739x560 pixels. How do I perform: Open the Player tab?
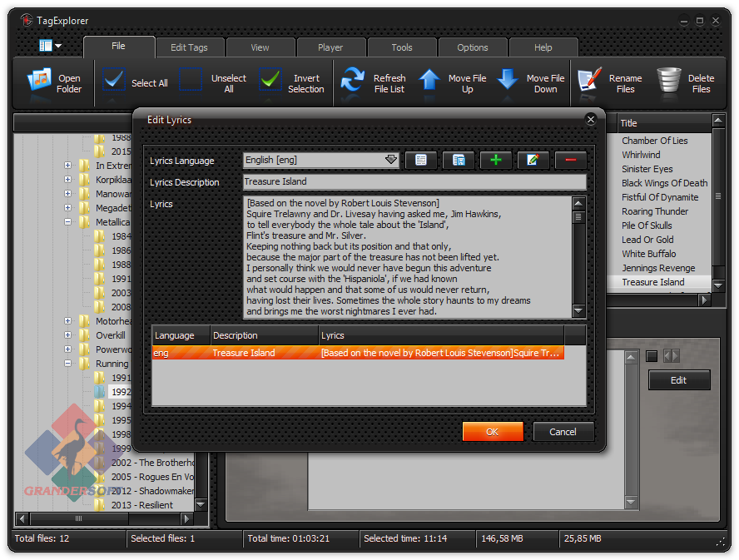330,47
